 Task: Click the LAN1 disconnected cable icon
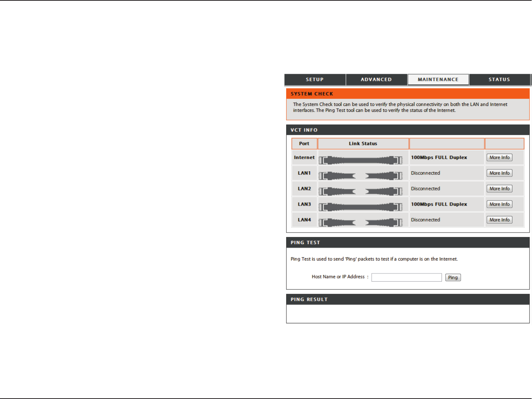coord(361,176)
